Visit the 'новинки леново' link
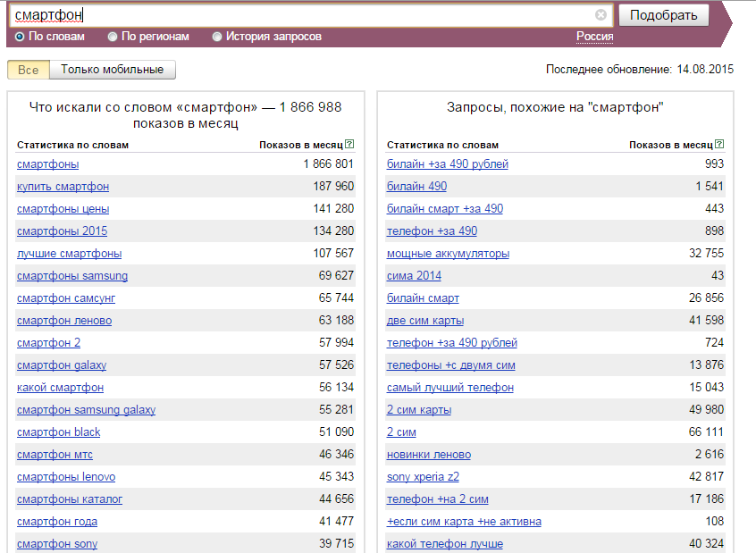Viewport: 756px width, 553px height. (429, 455)
